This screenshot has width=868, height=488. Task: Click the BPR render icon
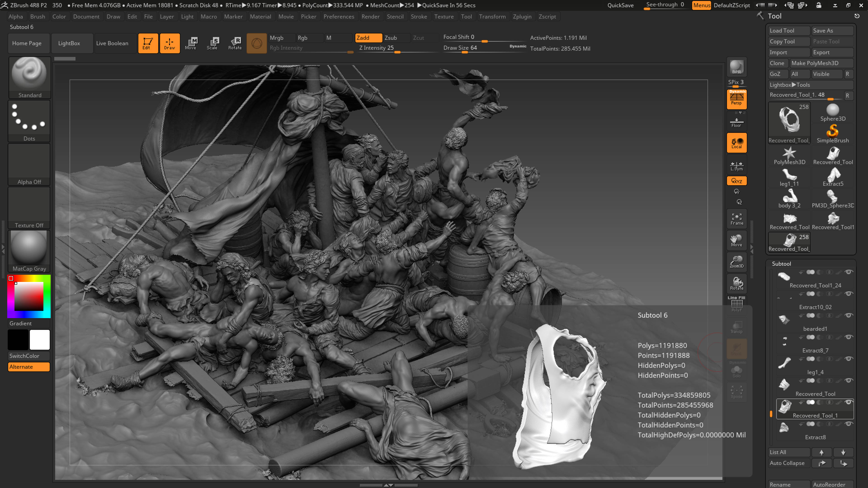737,67
